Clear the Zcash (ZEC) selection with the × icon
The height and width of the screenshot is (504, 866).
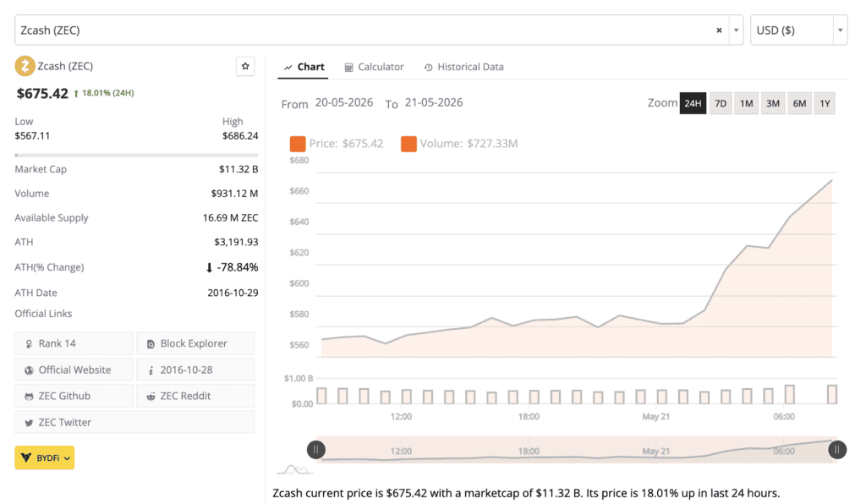719,30
